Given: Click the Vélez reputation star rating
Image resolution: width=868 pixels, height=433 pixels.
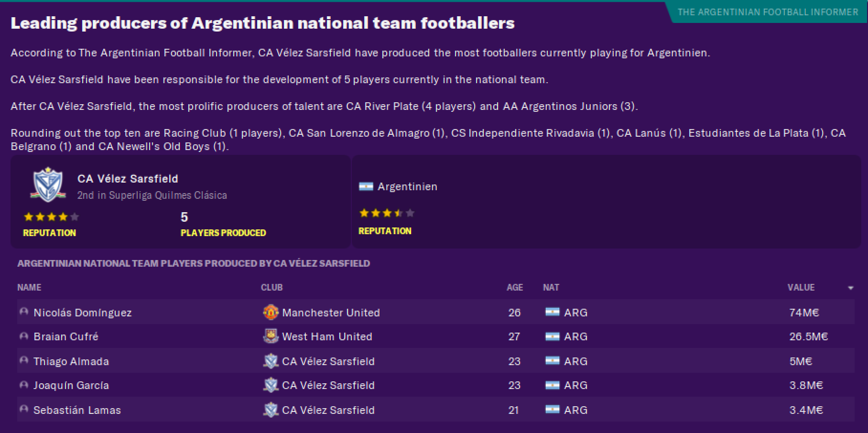Looking at the screenshot, I should 51,217.
